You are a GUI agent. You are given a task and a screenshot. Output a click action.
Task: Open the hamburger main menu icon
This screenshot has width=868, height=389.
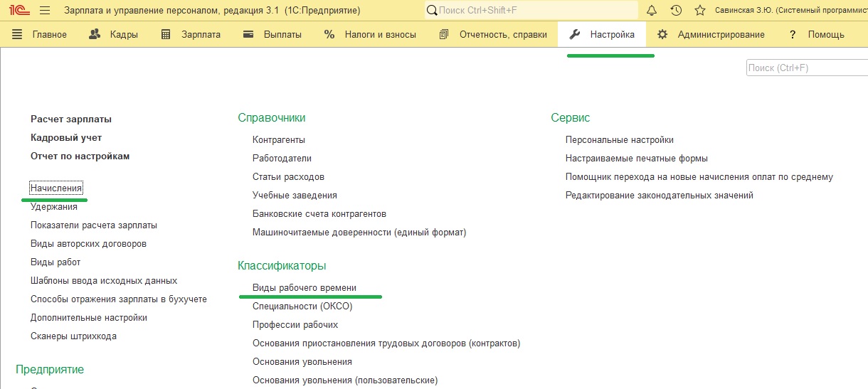pos(45,11)
